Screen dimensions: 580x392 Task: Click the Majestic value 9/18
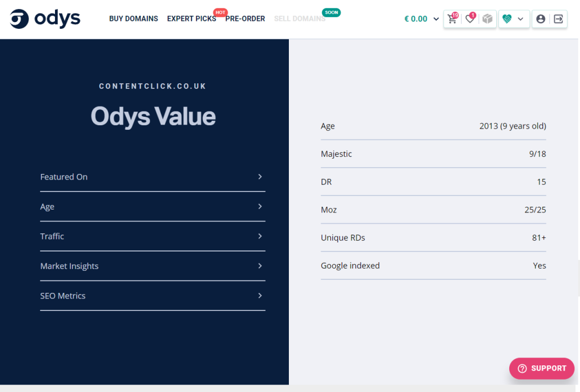click(x=538, y=154)
